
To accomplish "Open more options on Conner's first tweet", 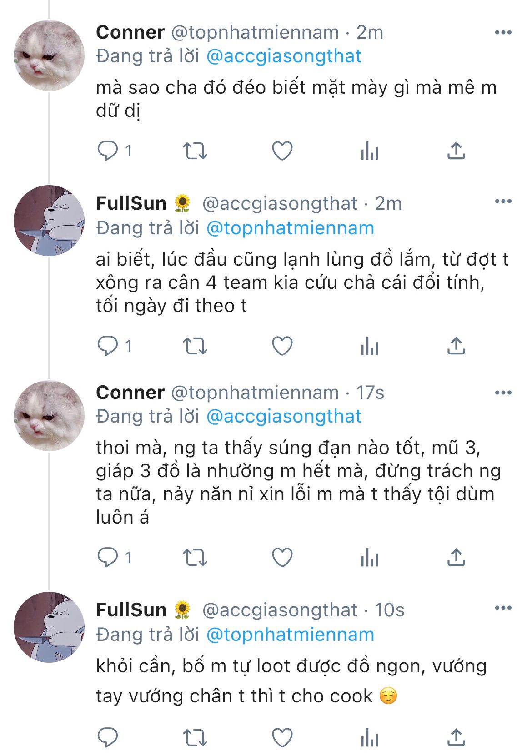I will (503, 33).
